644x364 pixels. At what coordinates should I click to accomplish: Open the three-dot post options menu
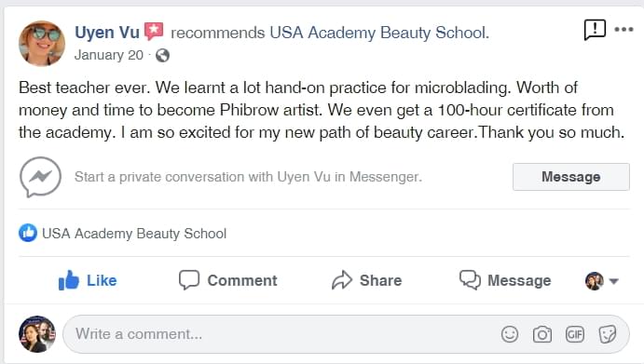(x=623, y=29)
